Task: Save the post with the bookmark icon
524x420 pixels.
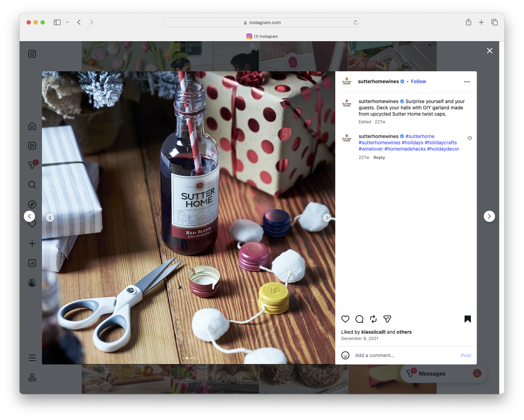Action: tap(468, 319)
